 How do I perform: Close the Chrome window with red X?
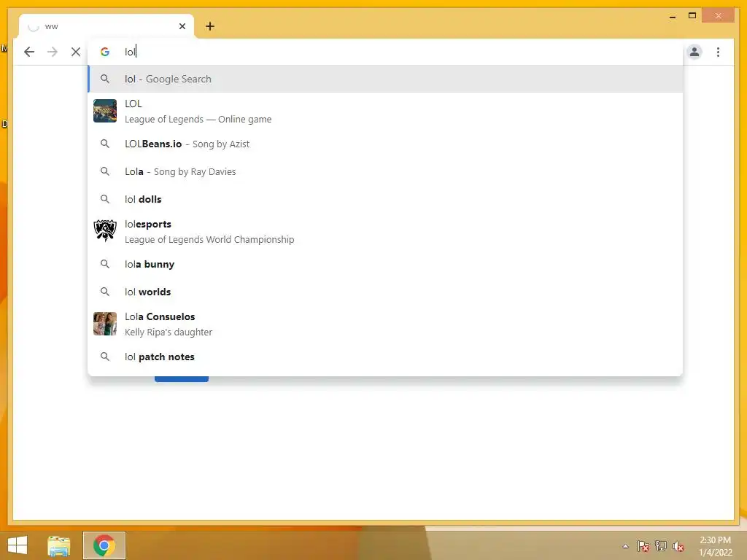(x=718, y=16)
